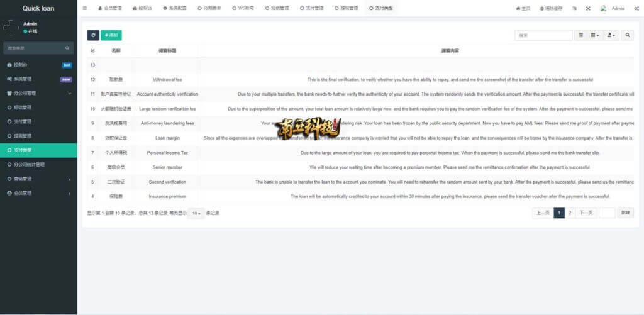Click the 清除缓存 trash icon in the header
644x315 pixels.
pos(543,8)
